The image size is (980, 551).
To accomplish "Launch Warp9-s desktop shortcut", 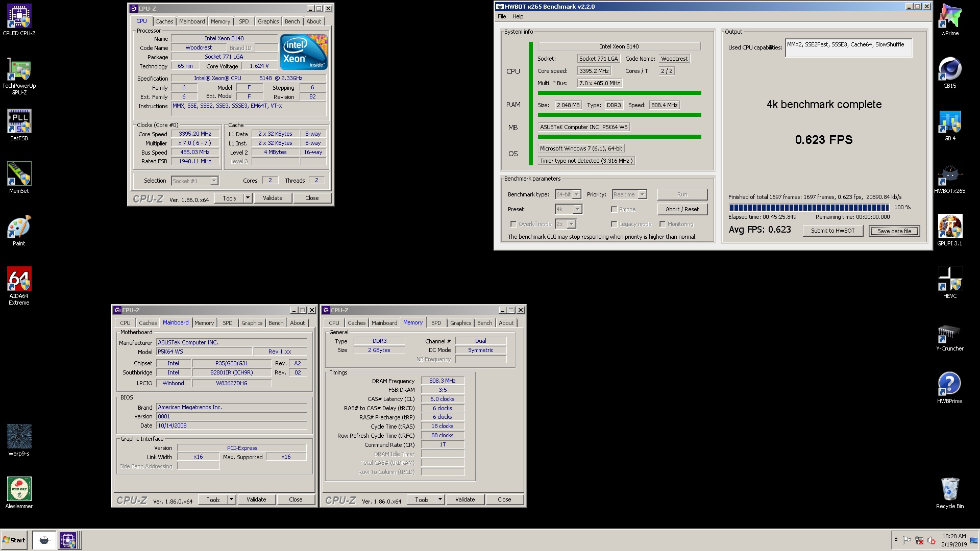I will [19, 440].
